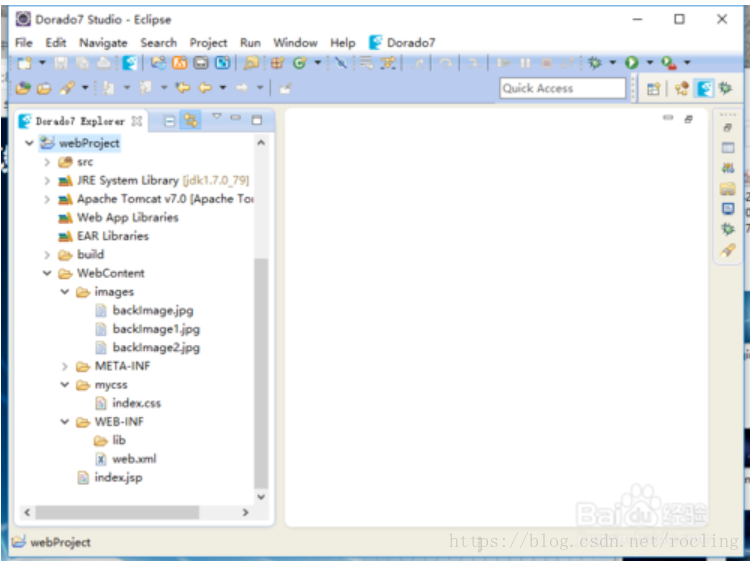Click inside the Quick Access field
This screenshot has height=561, width=750.
562,88
